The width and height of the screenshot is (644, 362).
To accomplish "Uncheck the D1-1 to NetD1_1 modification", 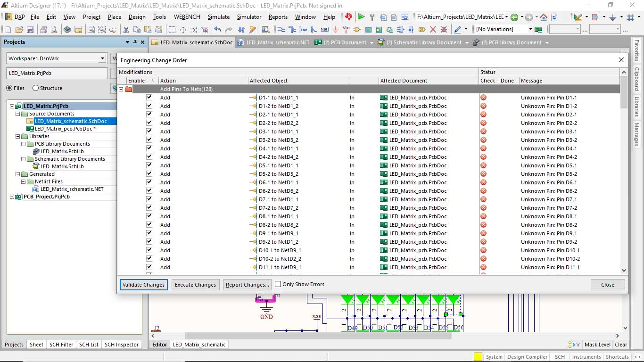I will (149, 98).
